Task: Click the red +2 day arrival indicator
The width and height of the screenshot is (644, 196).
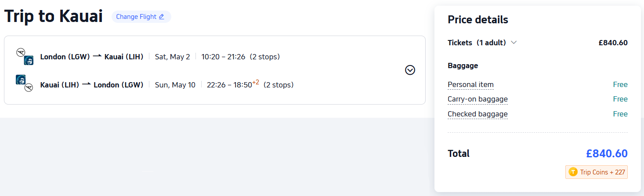Action: click(x=256, y=82)
